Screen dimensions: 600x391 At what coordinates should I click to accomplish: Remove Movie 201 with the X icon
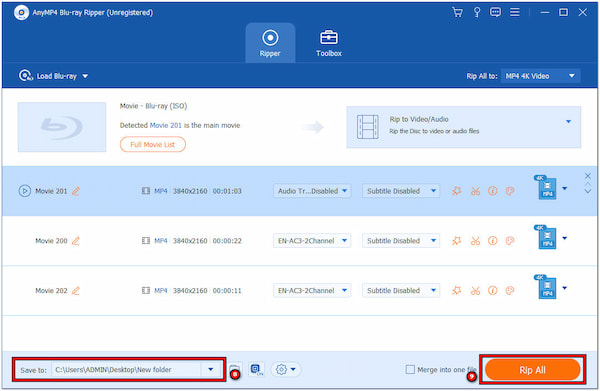(588, 176)
